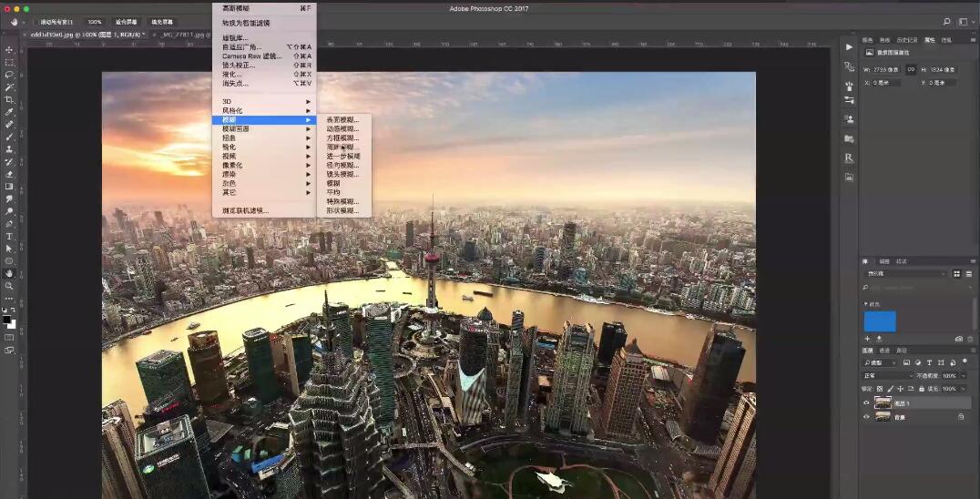Select the Ellipse shape tool
This screenshot has height=499, width=980.
(9, 261)
